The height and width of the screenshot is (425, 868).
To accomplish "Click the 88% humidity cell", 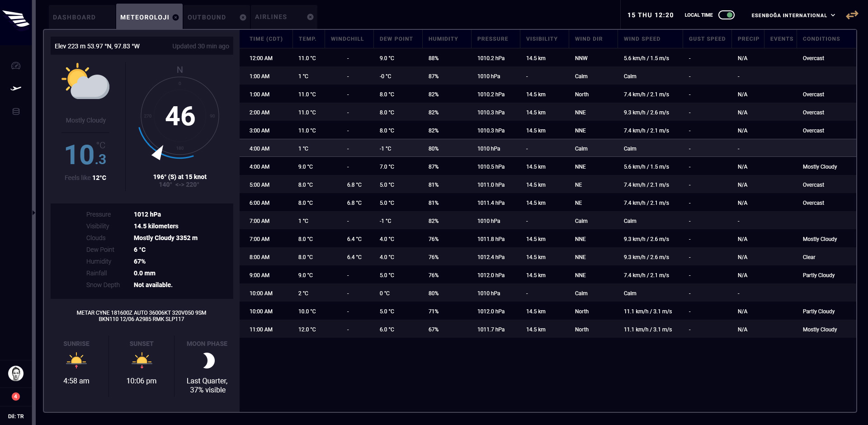I will (x=434, y=58).
